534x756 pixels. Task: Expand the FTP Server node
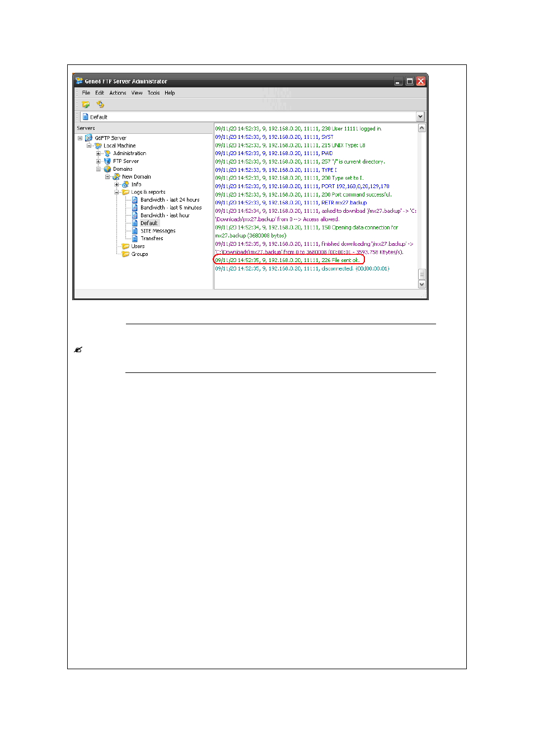99,161
